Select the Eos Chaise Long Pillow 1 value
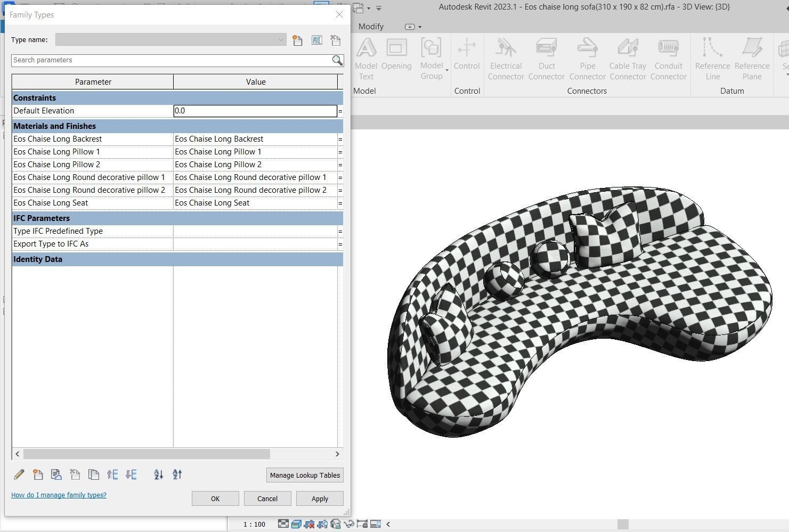 pos(255,152)
